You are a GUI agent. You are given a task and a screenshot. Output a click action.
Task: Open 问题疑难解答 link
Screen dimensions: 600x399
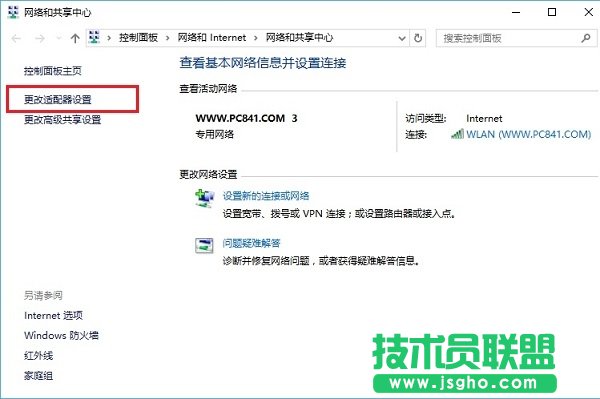pyautogui.click(x=251, y=243)
